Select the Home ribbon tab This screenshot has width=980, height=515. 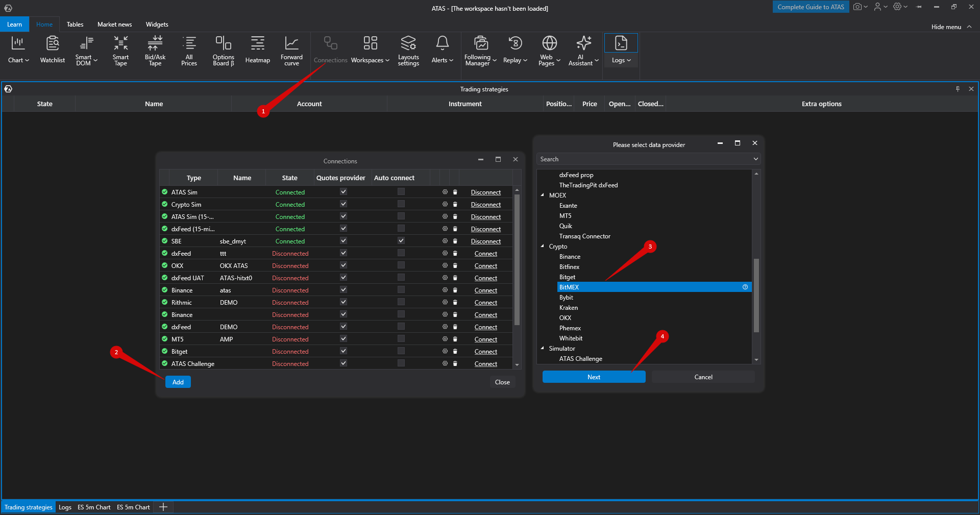pos(44,24)
